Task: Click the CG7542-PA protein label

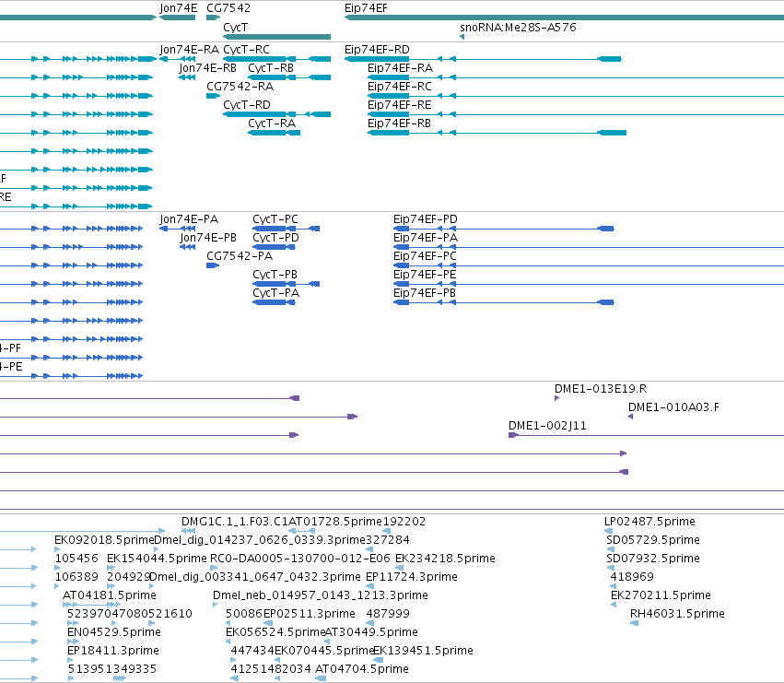Action: (x=240, y=256)
